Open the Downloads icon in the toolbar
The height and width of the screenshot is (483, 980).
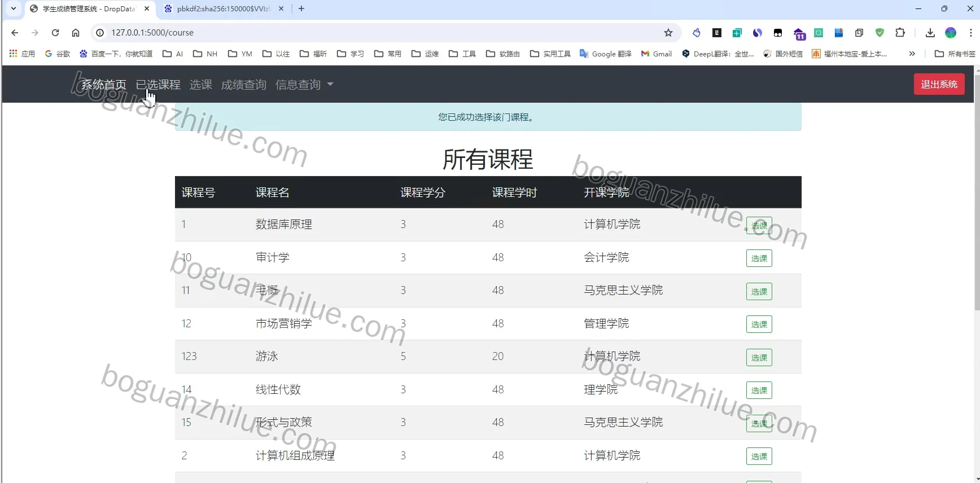pos(930,33)
